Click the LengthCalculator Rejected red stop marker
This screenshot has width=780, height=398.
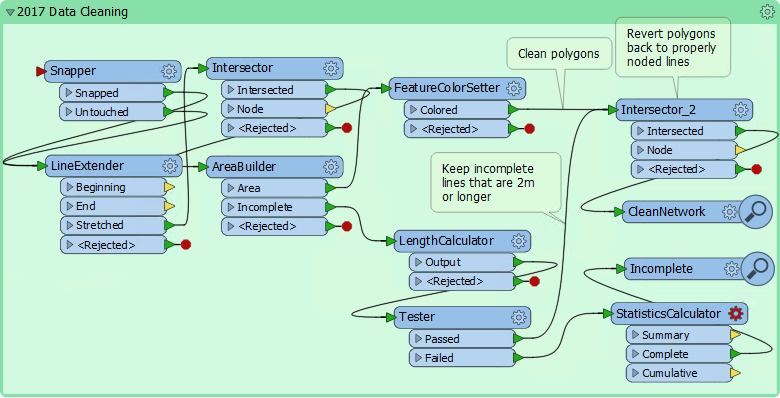[535, 282]
